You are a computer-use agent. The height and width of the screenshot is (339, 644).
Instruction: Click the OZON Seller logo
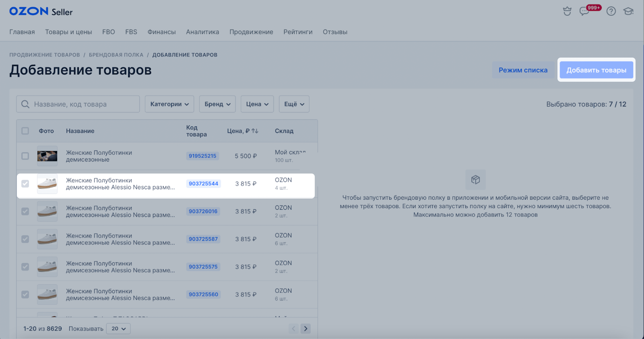[x=41, y=11]
